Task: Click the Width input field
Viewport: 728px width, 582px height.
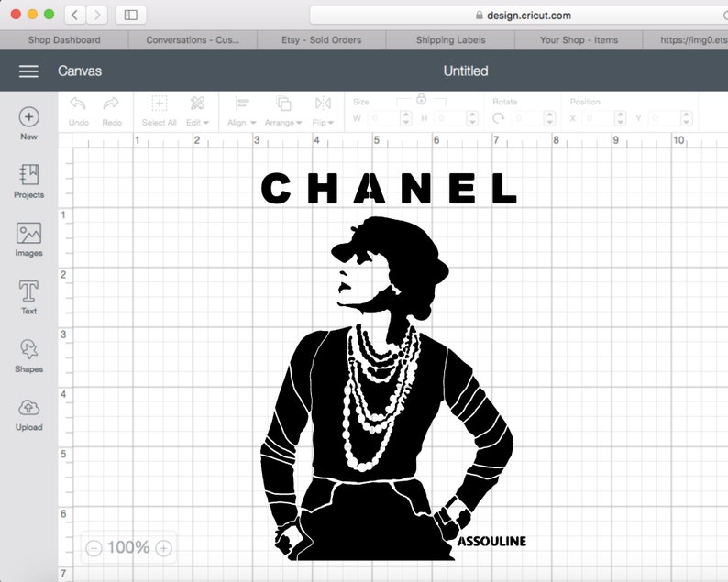Action: pyautogui.click(x=383, y=118)
